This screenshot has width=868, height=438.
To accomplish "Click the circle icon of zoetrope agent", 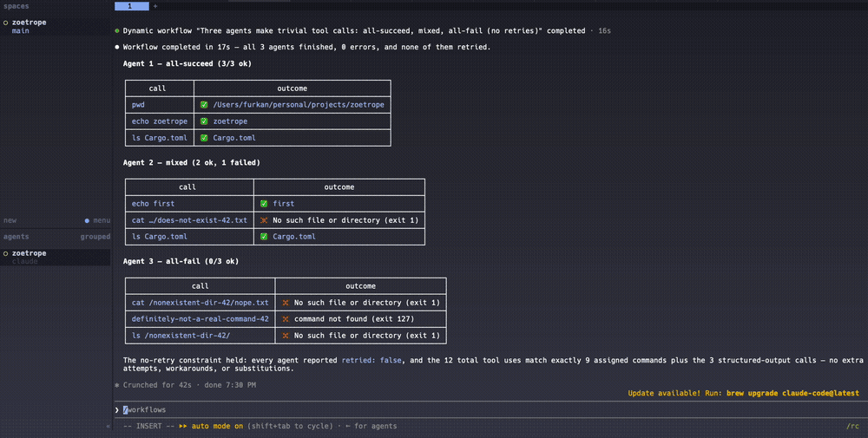I will (5, 253).
